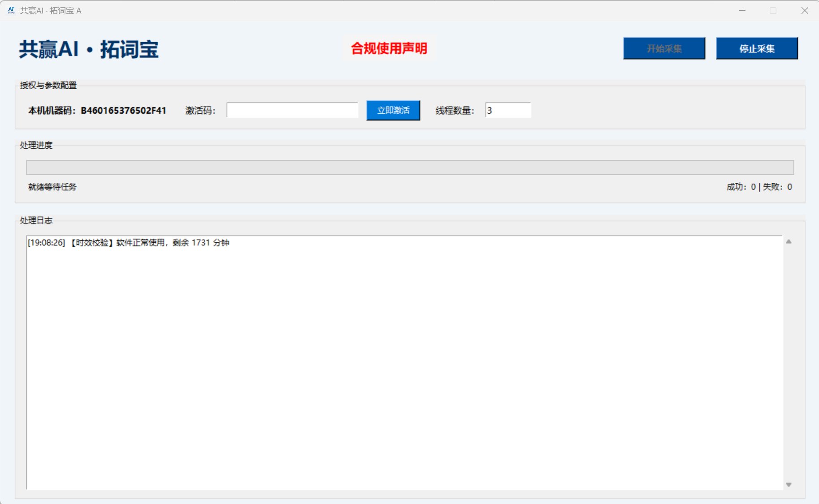Open the 合规使用声明 notice

coord(389,48)
